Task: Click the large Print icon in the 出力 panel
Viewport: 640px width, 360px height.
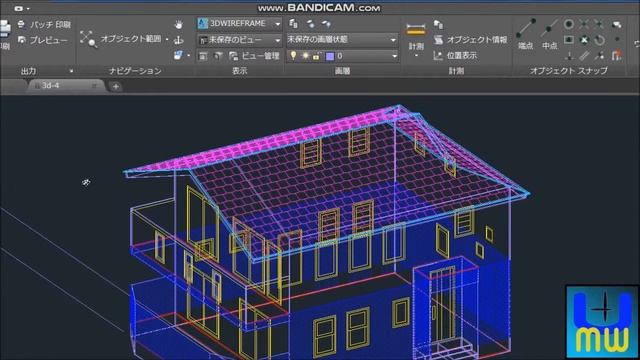Action: tap(5, 35)
